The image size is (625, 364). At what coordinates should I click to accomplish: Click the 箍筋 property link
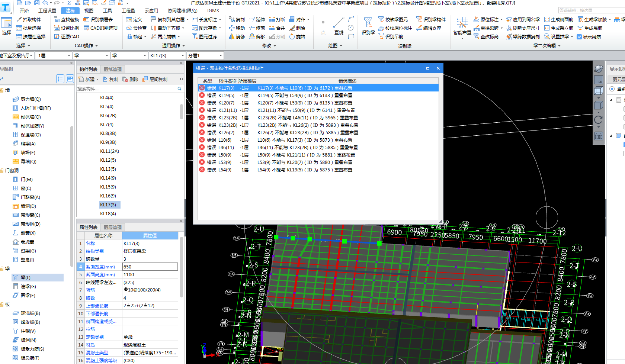[x=90, y=290]
